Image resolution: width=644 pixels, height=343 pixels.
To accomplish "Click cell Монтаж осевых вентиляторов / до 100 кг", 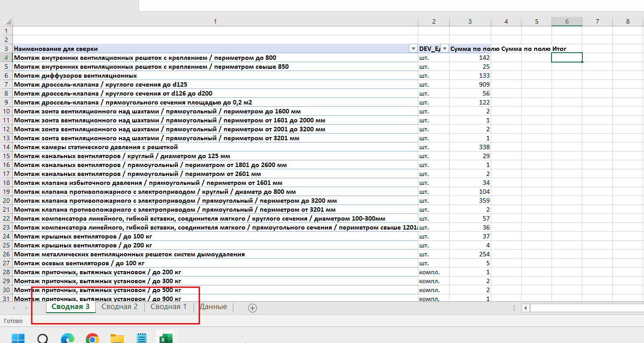I will coord(215,263).
